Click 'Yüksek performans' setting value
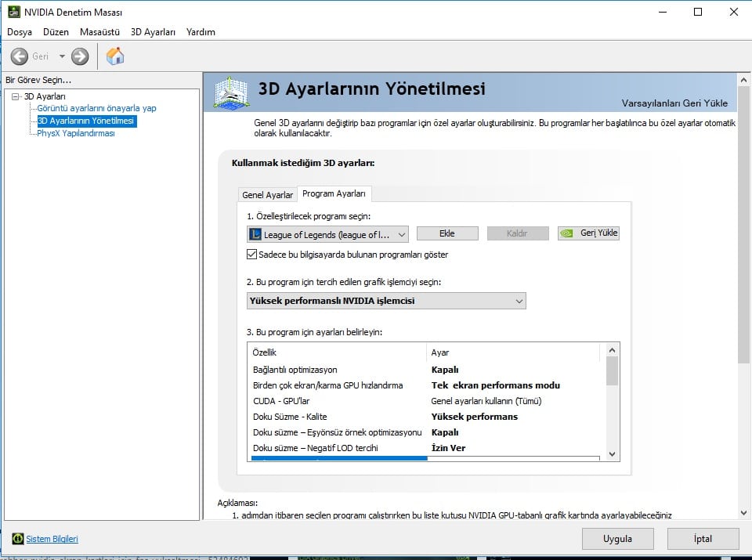This screenshot has height=560, width=752. [x=475, y=417]
